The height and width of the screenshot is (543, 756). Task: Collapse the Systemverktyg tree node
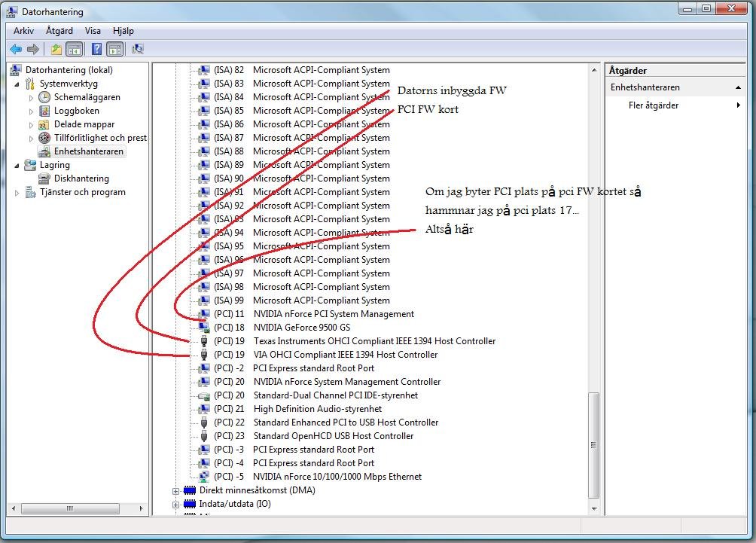pyautogui.click(x=17, y=84)
